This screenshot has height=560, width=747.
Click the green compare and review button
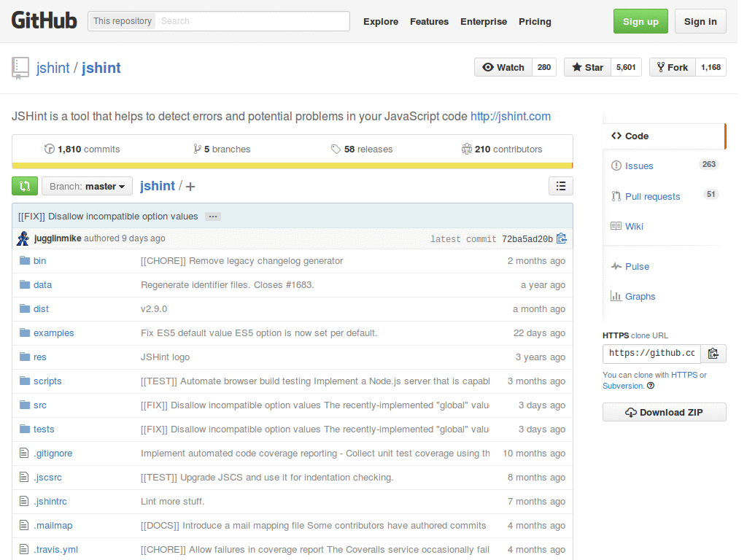point(25,186)
